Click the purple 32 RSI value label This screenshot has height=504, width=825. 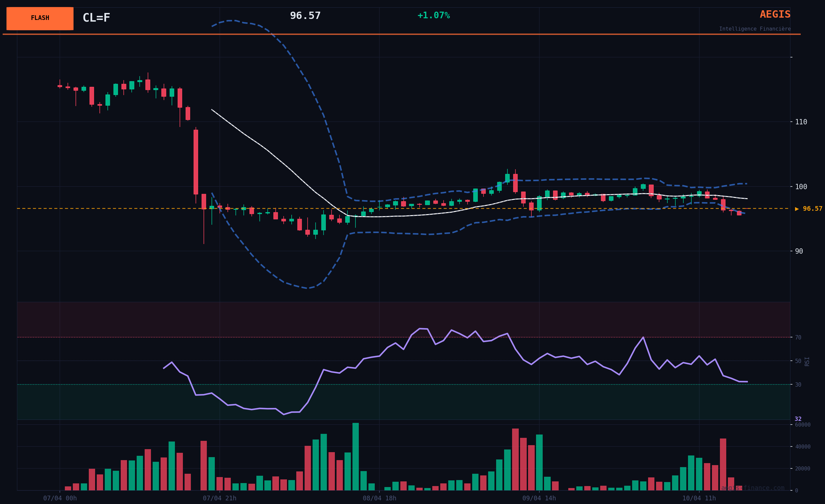[x=798, y=419]
